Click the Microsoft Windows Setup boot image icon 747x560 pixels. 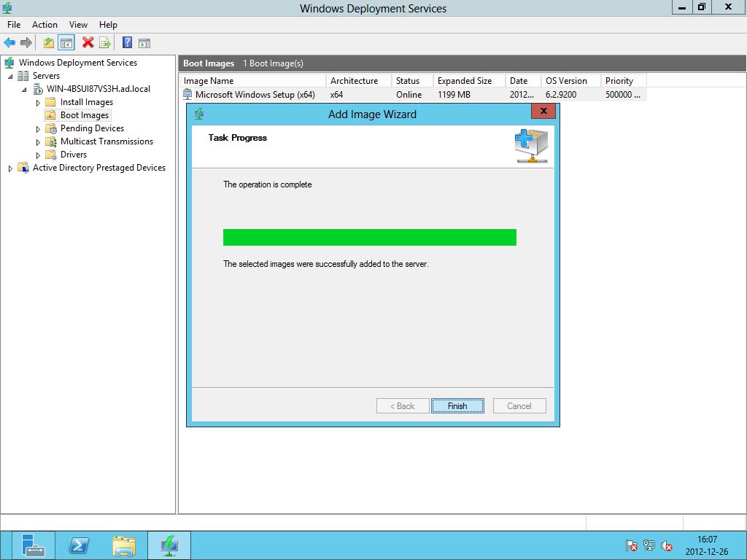187,94
